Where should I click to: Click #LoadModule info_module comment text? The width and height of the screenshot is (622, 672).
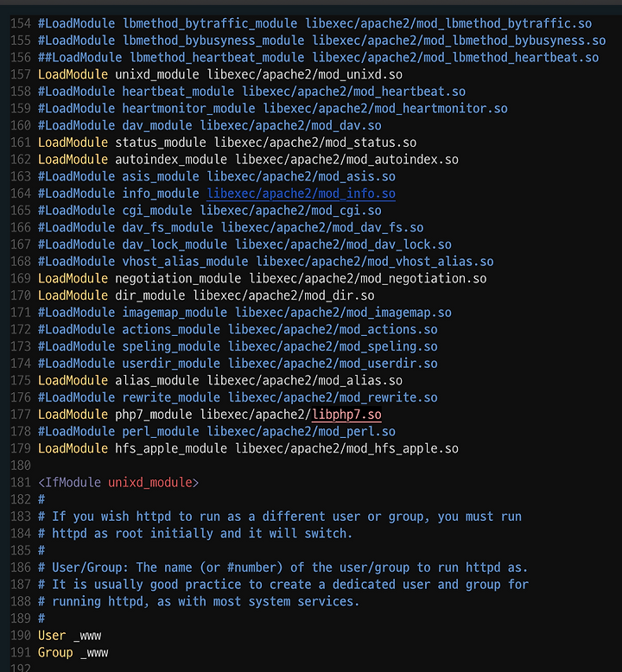coord(118,193)
